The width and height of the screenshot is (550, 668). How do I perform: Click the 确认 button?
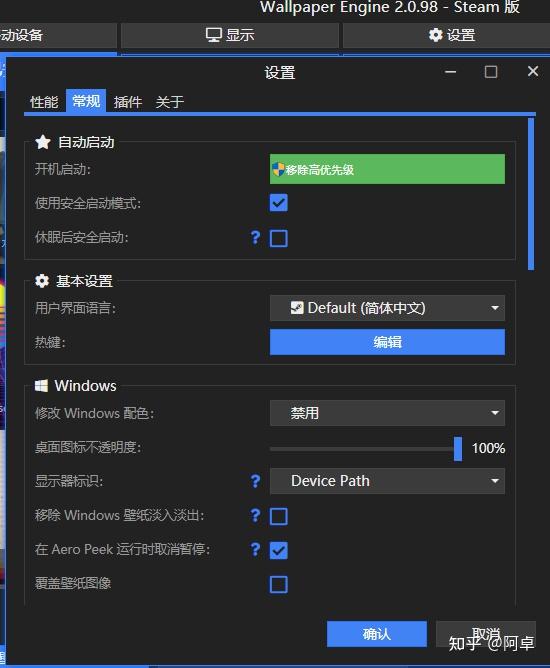pyautogui.click(x=377, y=634)
